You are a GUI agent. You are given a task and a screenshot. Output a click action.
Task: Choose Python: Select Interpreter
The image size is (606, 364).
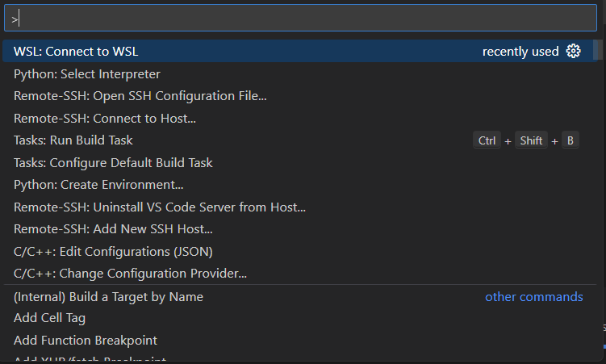click(300, 73)
